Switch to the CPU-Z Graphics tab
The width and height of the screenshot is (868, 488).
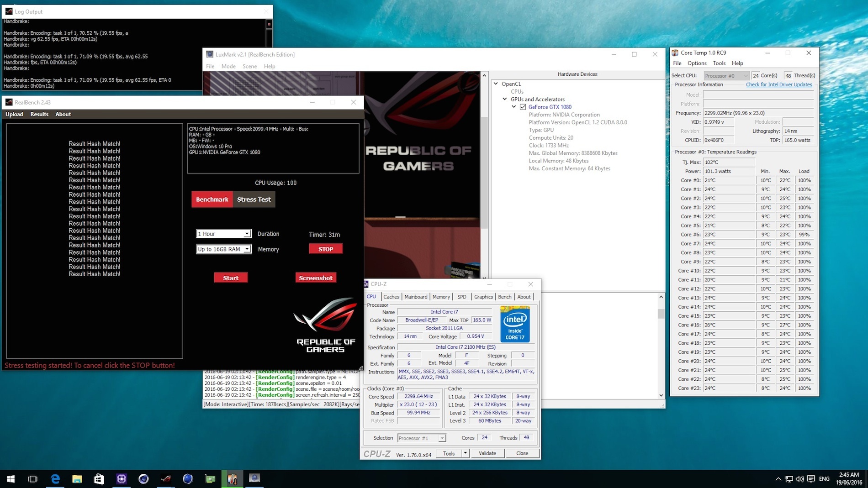(x=483, y=297)
